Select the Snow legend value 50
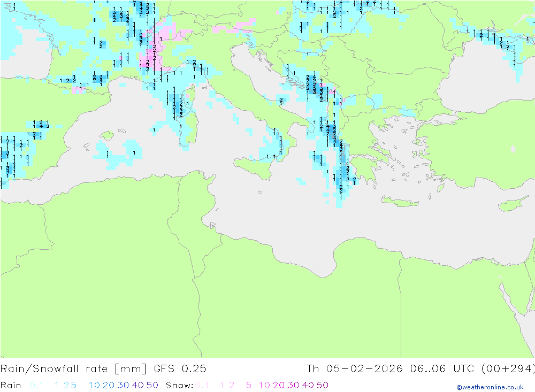Screen dimensions: 535x392 point(323,385)
